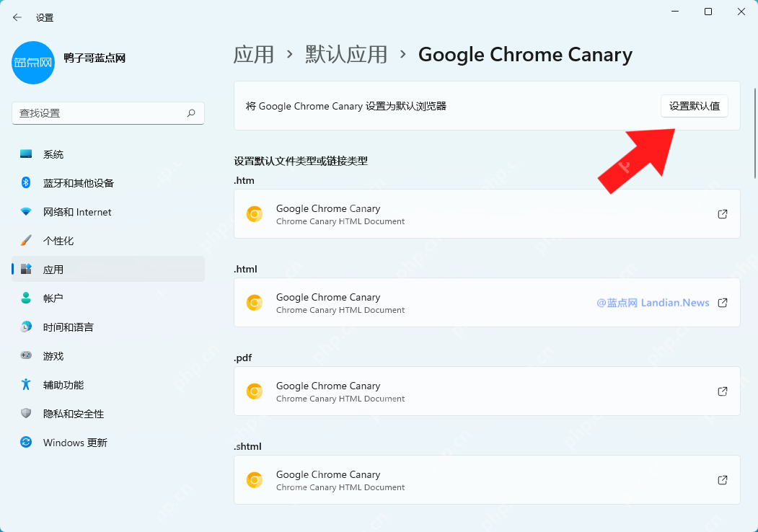Open the .htm file type association row

[487, 213]
